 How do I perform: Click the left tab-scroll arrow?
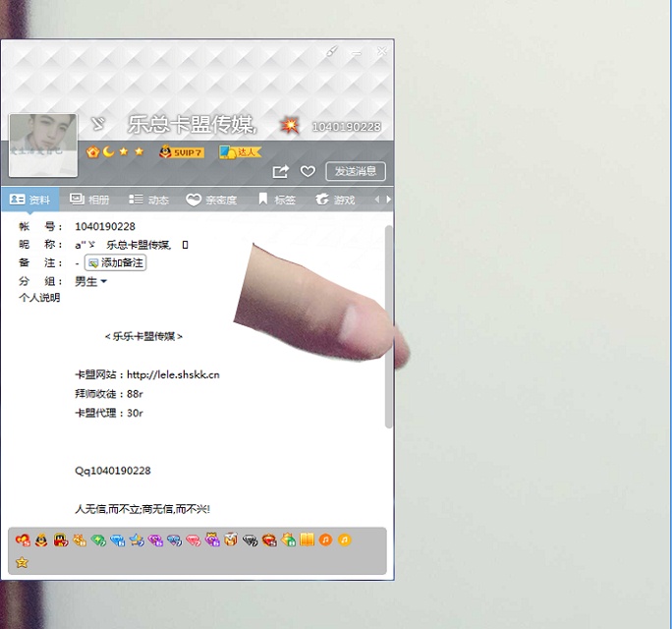coord(376,200)
